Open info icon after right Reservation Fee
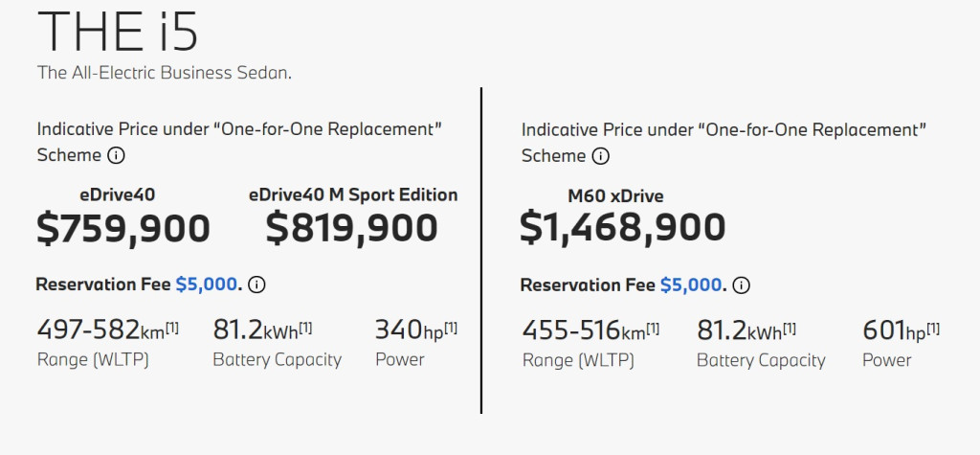Viewport: 980px width, 455px height. point(741,285)
